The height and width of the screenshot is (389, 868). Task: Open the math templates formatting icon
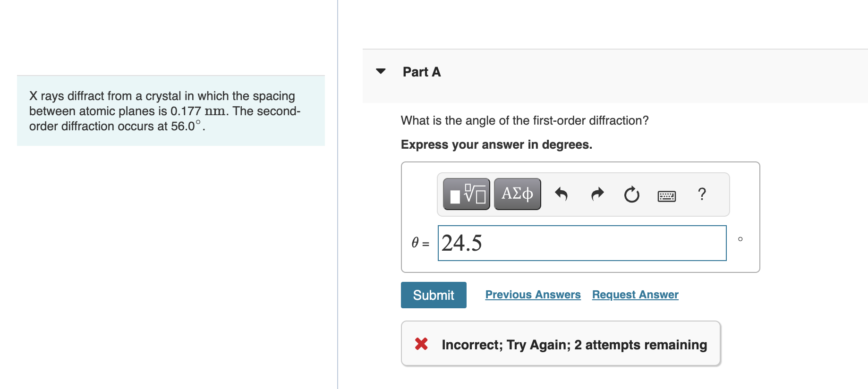point(466,194)
